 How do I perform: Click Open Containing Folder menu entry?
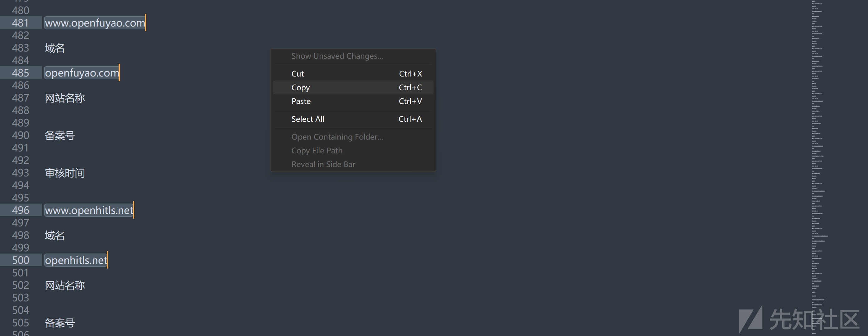click(x=337, y=137)
